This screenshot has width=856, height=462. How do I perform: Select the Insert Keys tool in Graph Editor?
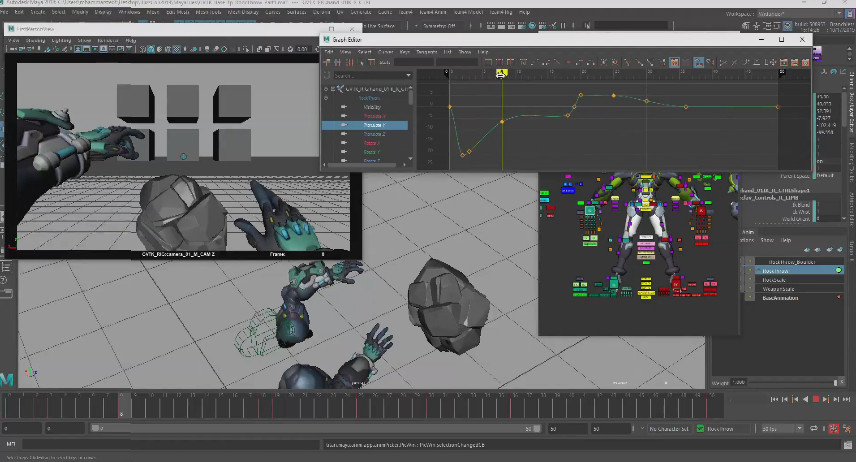(x=337, y=62)
